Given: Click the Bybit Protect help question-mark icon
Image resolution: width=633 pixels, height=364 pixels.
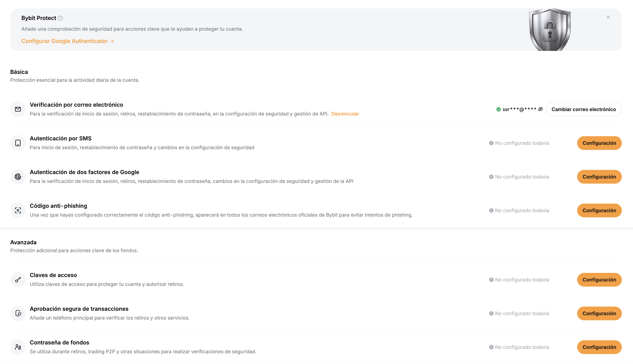Looking at the screenshot, I should coord(60,18).
